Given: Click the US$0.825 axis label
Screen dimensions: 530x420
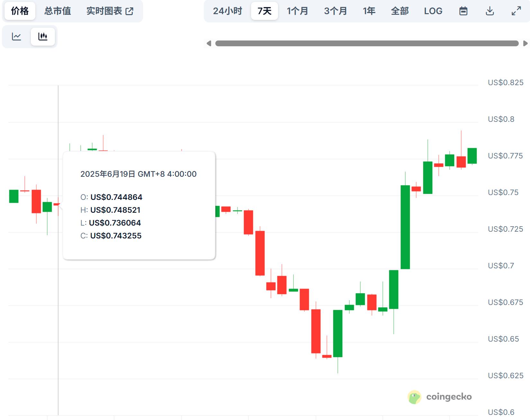Looking at the screenshot, I should 506,83.
